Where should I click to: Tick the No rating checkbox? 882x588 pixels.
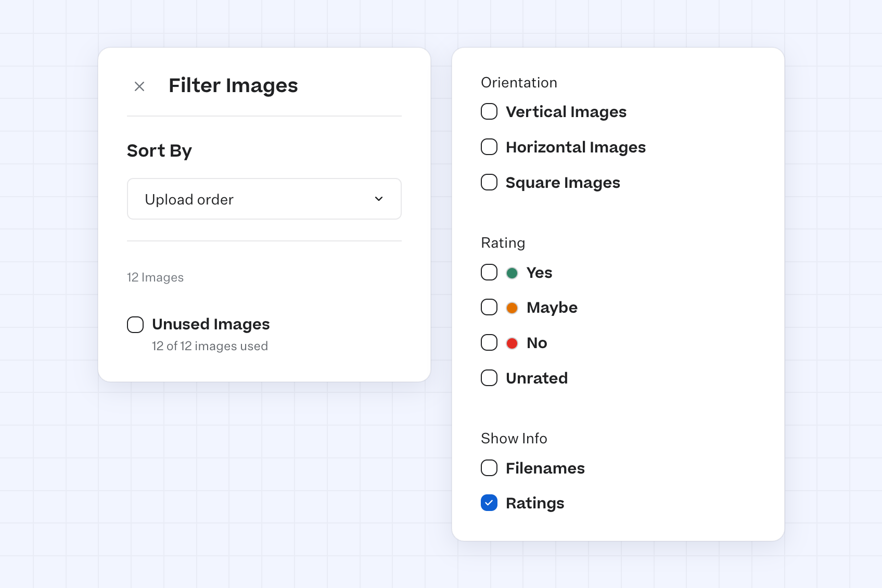tap(489, 342)
